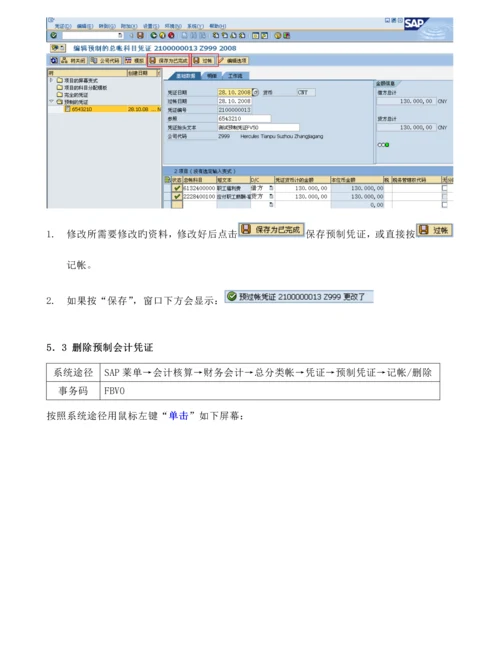Click the 公司代码 company code toolbar button
Image resolution: width=500 pixels, height=647 pixels.
pyautogui.click(x=106, y=60)
